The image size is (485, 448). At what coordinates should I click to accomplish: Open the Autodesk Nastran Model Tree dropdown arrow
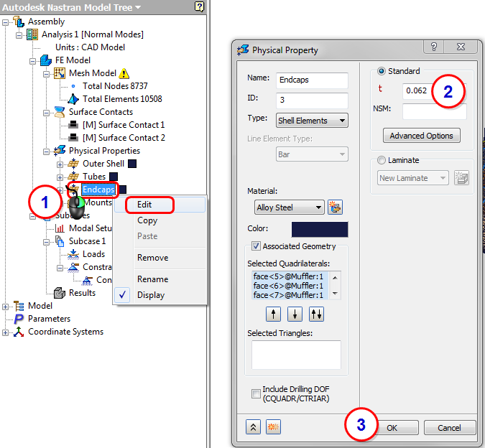coord(138,7)
